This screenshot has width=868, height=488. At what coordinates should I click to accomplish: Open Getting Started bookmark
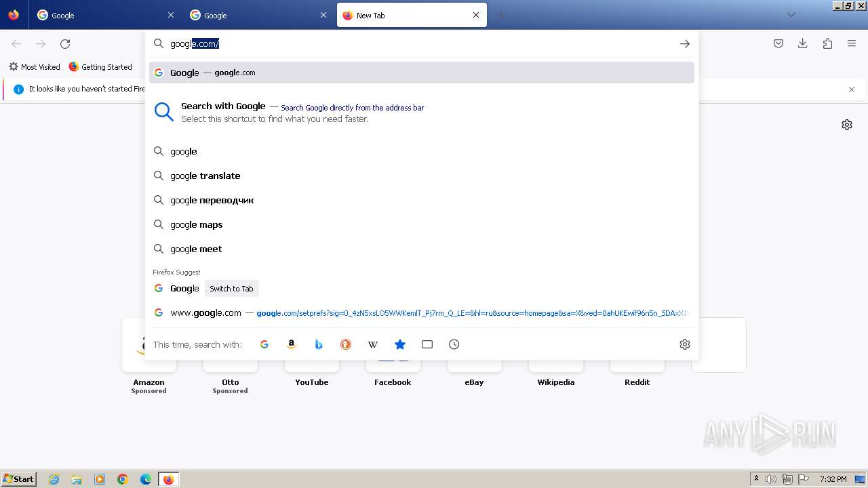pos(100,67)
